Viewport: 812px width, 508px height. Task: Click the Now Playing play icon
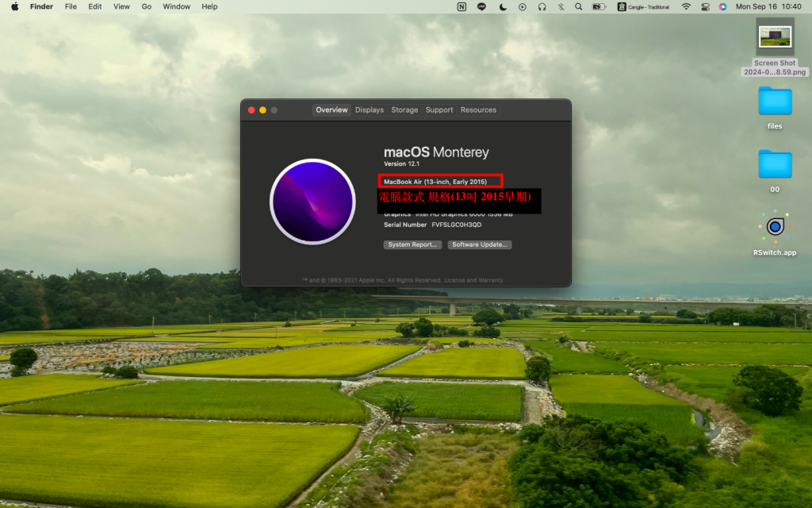[523, 6]
